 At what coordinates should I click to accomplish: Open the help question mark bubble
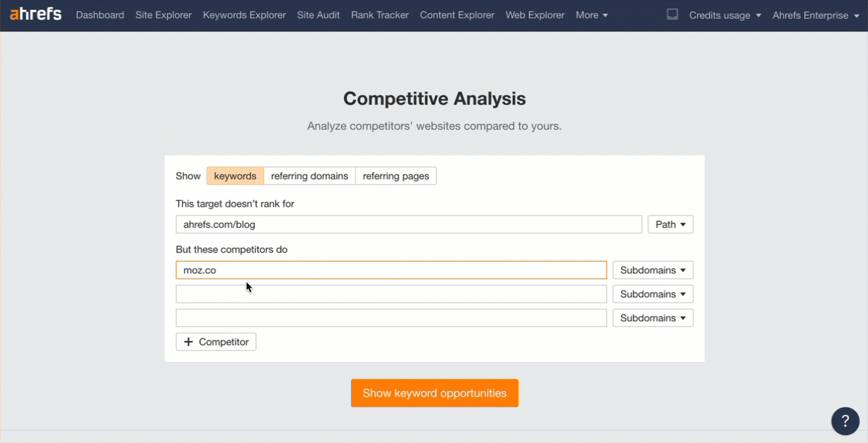[845, 420]
